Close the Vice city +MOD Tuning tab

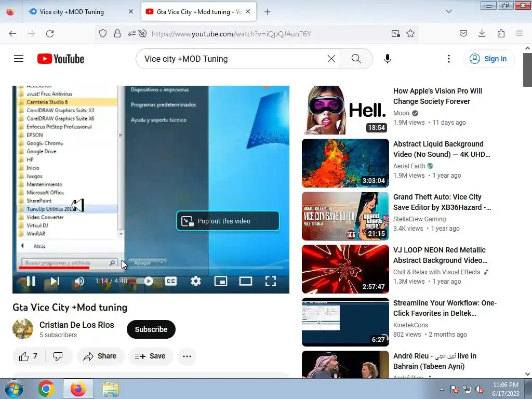[x=131, y=12]
